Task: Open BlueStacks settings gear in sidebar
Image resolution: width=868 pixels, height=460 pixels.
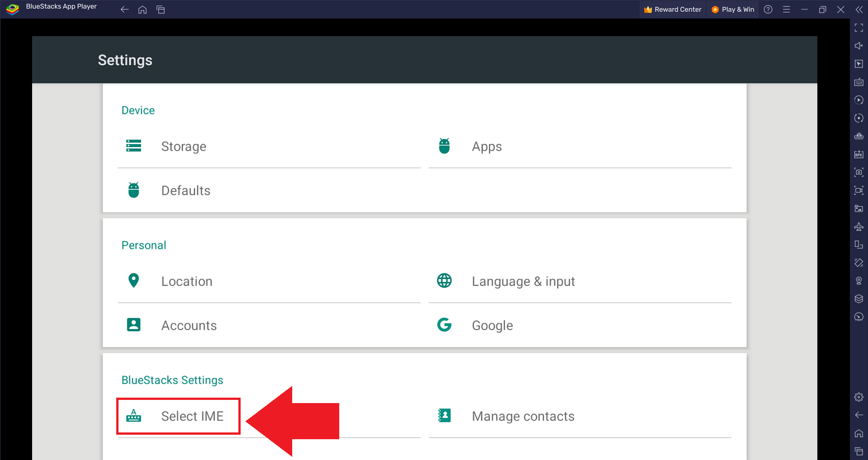Action: coord(859,397)
